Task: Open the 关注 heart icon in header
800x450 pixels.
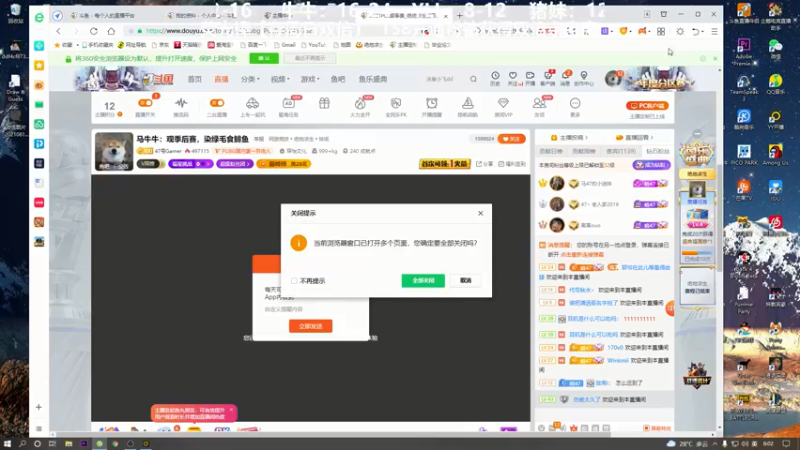Action: point(513,78)
